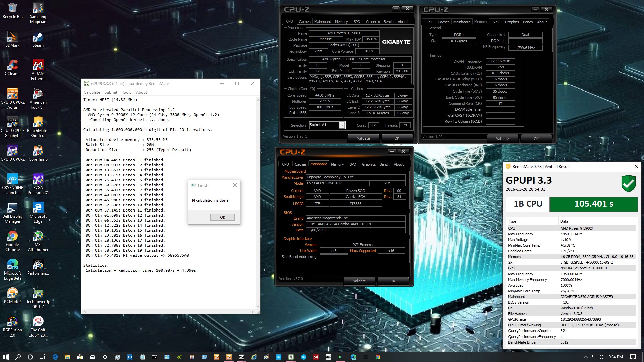This screenshot has height=362, width=644.
Task: Open the Tools menu in GPUPI
Action: click(x=126, y=92)
